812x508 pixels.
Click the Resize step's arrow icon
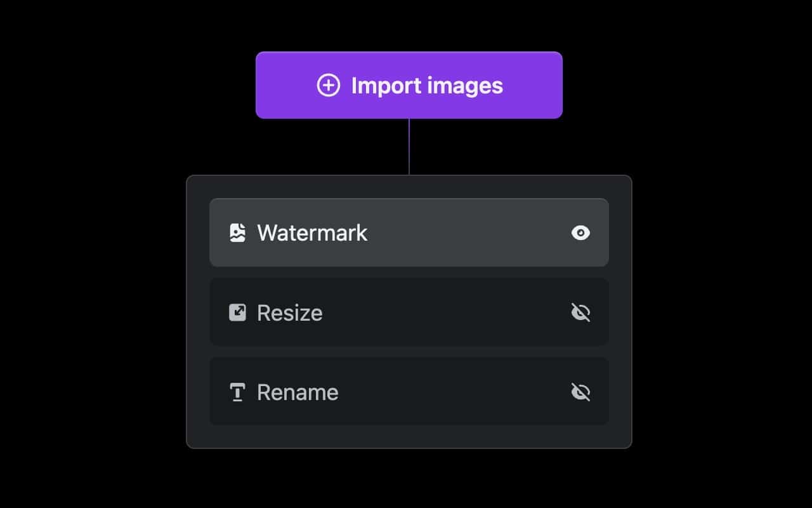point(237,312)
